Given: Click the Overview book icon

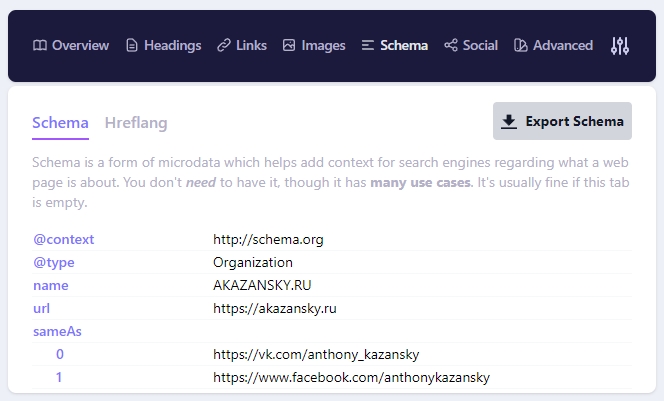Looking at the screenshot, I should tap(39, 45).
